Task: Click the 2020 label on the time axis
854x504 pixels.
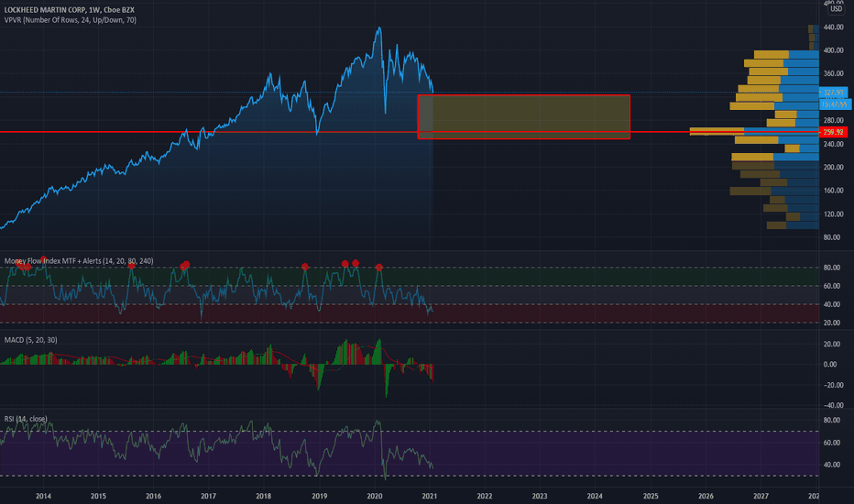Action: tap(374, 496)
